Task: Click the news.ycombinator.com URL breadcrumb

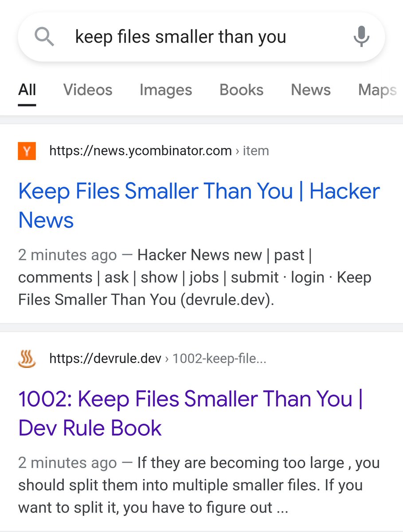Action: [141, 151]
